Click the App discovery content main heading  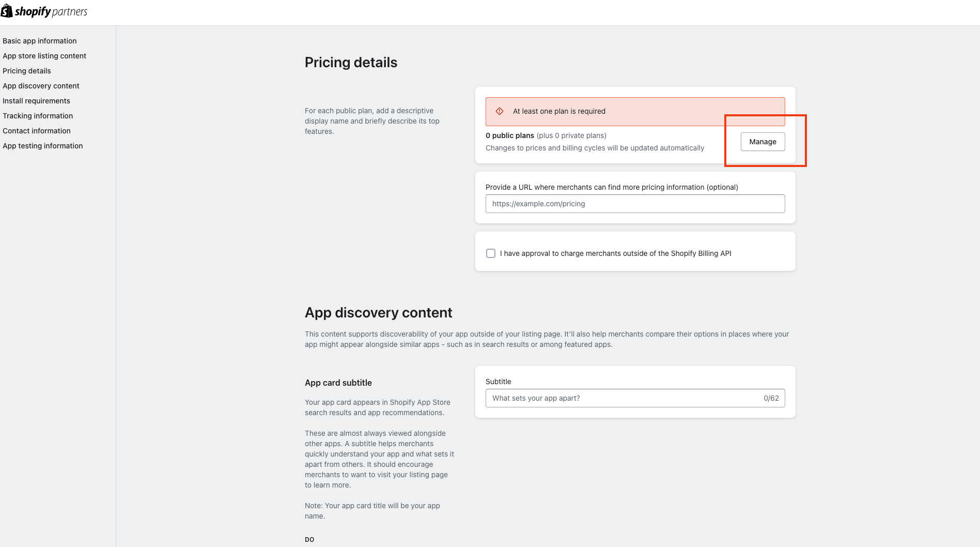pos(378,313)
